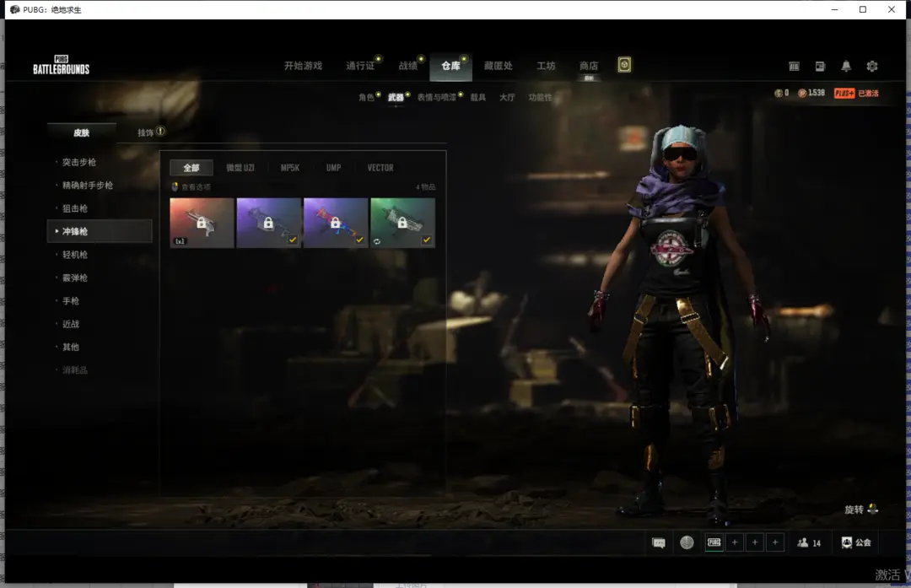Open the 公会 guild button
This screenshot has height=588, width=911.
856,542
